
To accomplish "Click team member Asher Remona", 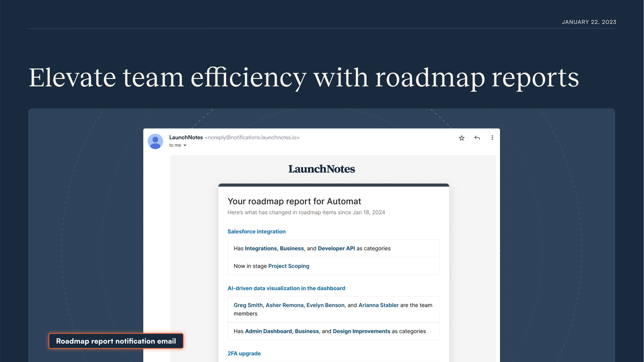I will pos(285,305).
